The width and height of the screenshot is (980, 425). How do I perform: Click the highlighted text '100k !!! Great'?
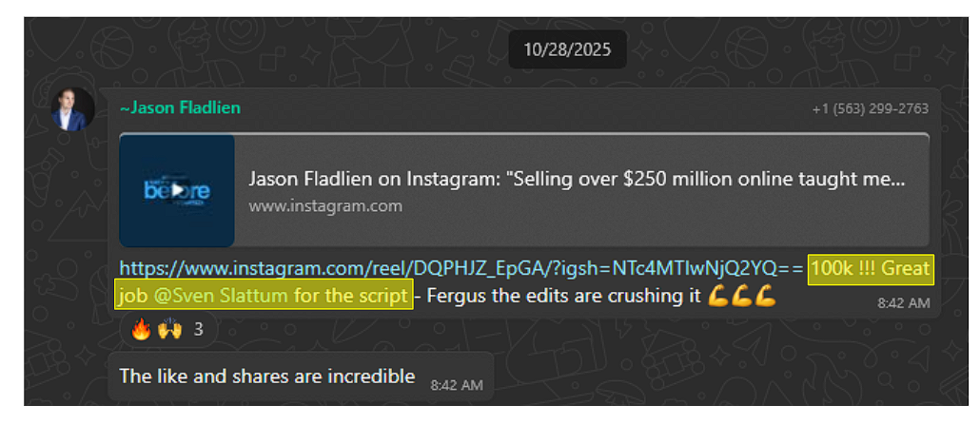pyautogui.click(x=869, y=269)
